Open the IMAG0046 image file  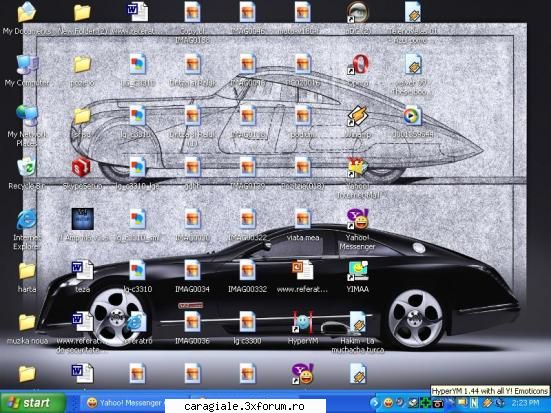[x=247, y=13]
